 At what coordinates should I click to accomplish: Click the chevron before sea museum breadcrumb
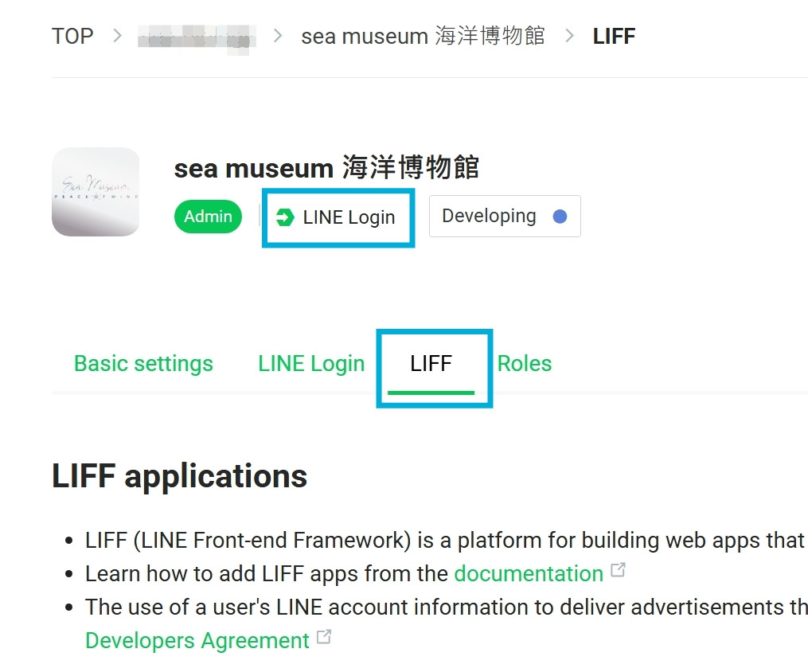(278, 36)
